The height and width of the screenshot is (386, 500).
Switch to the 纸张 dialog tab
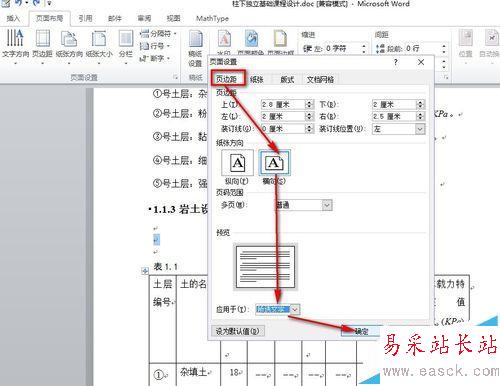click(257, 79)
